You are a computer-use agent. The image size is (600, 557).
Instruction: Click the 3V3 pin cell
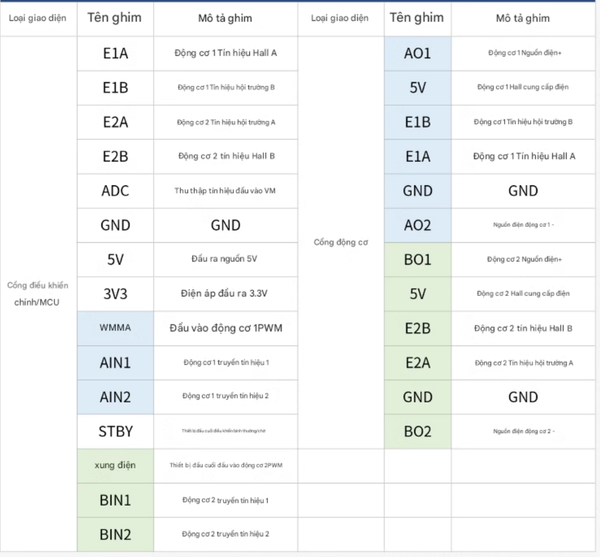point(115,293)
